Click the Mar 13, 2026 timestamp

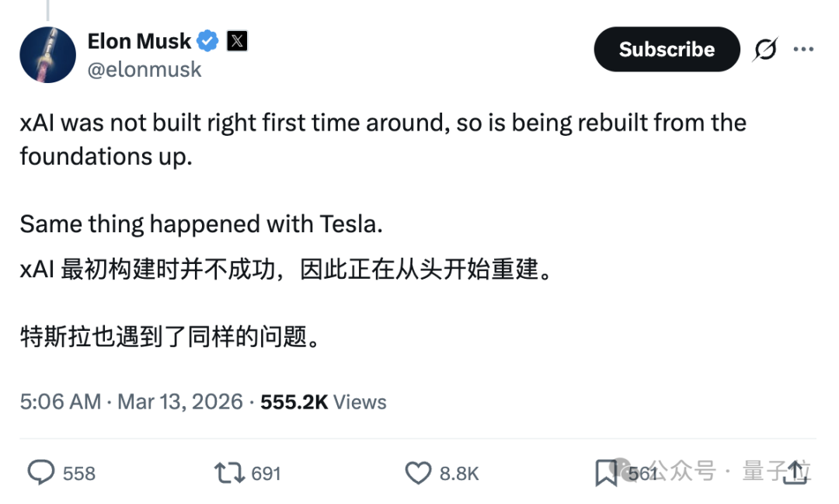[180, 402]
